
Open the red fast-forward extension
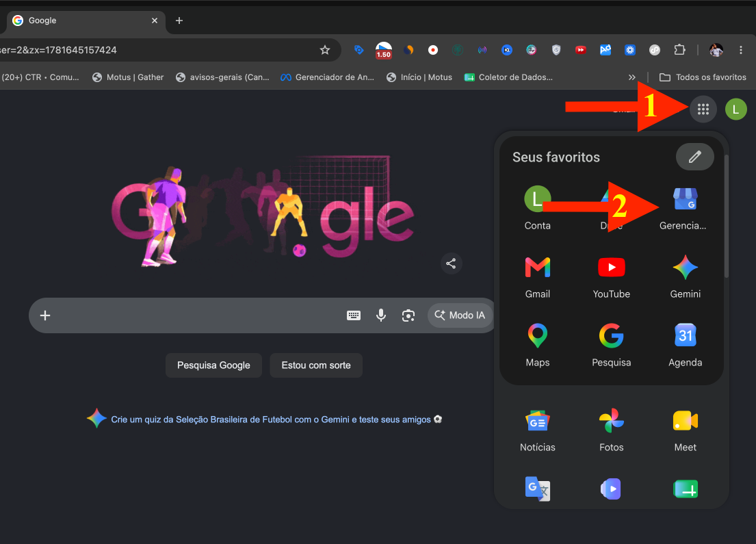(580, 50)
